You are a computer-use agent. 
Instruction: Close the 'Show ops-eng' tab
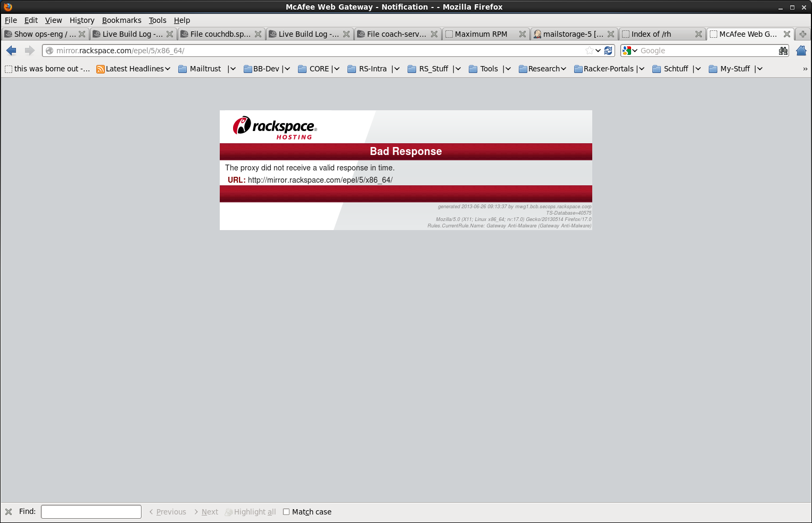click(82, 34)
